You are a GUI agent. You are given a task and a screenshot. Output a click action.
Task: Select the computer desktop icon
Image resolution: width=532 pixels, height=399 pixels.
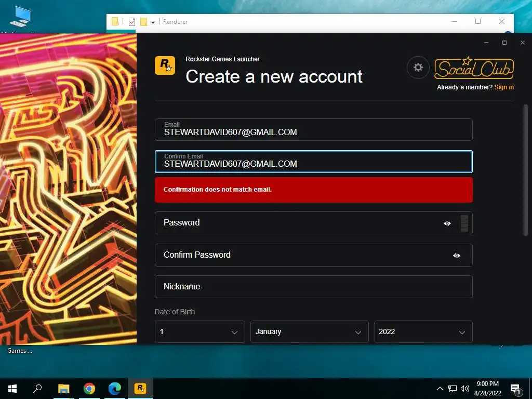[20, 17]
